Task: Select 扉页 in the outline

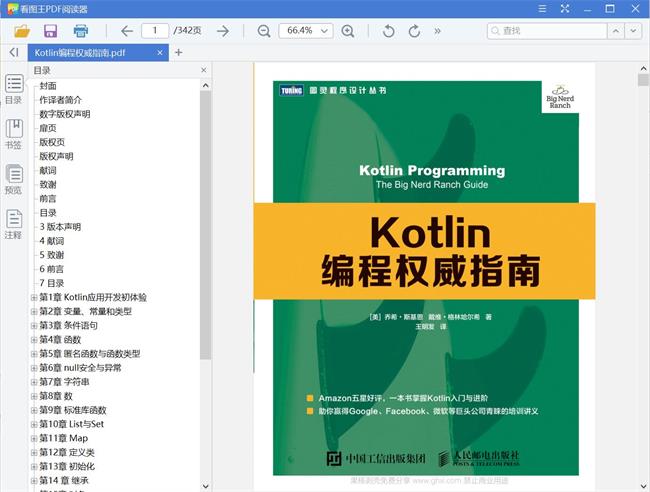Action: 48,128
